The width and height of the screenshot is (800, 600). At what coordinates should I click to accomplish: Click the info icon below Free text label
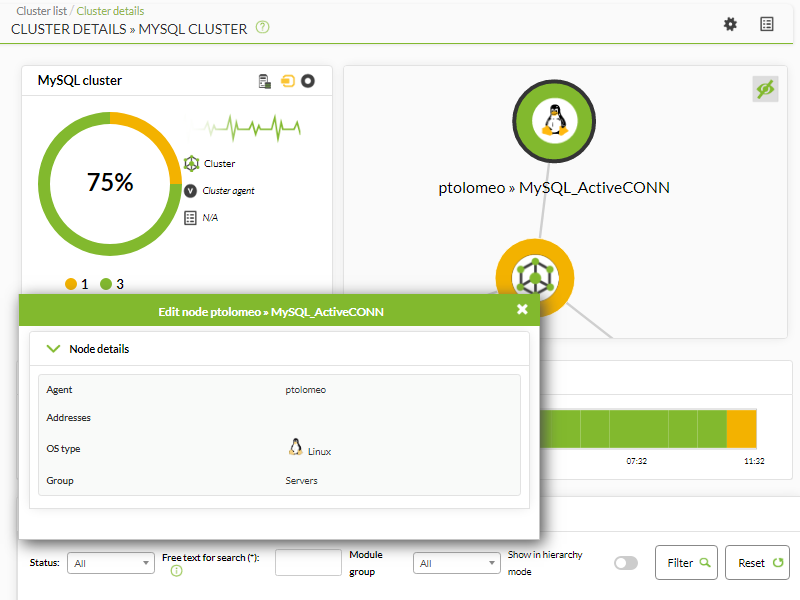pos(177,571)
